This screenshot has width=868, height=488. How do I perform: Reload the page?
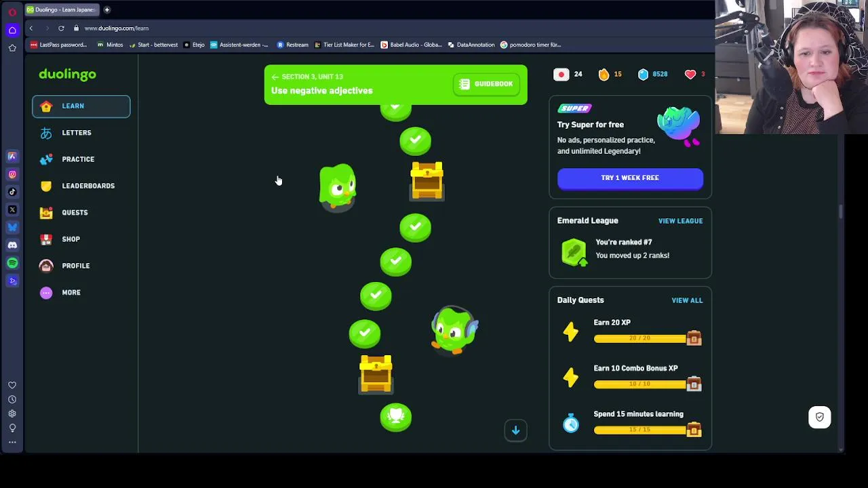click(x=61, y=28)
